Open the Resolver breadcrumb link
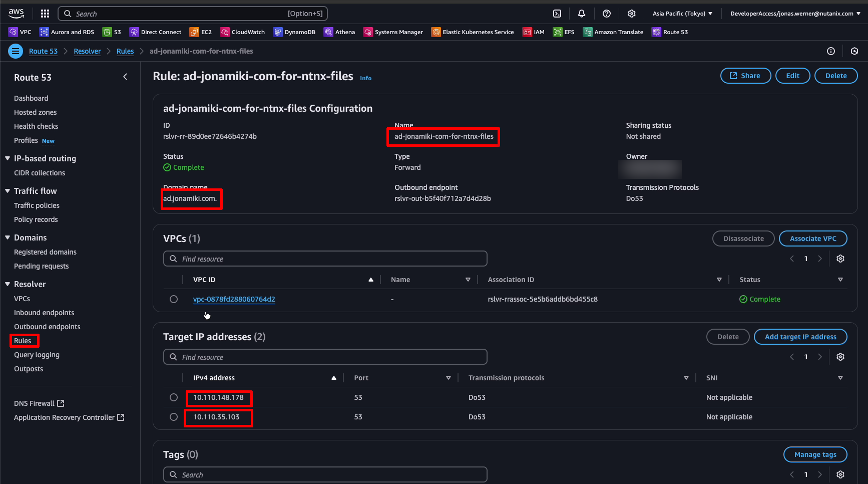 tap(87, 51)
